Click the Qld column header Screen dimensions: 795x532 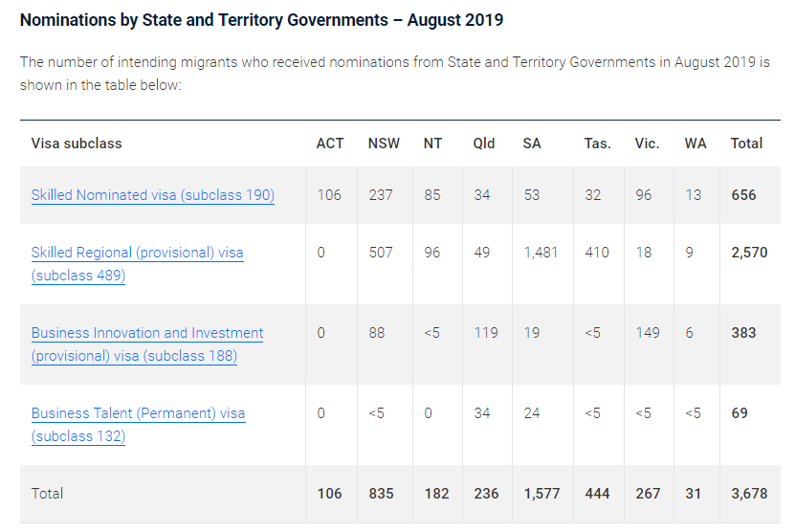pyautogui.click(x=484, y=144)
